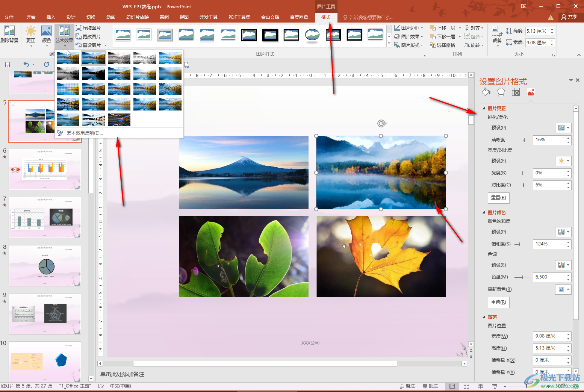Screen dimensions: 584x392
Task: Click the Redo/repeat icon
Action: pyautogui.click(x=46, y=65)
